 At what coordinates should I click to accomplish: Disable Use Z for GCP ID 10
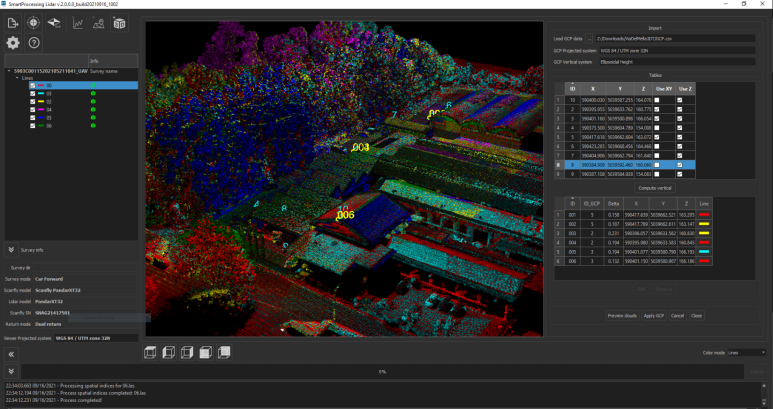[x=680, y=100]
